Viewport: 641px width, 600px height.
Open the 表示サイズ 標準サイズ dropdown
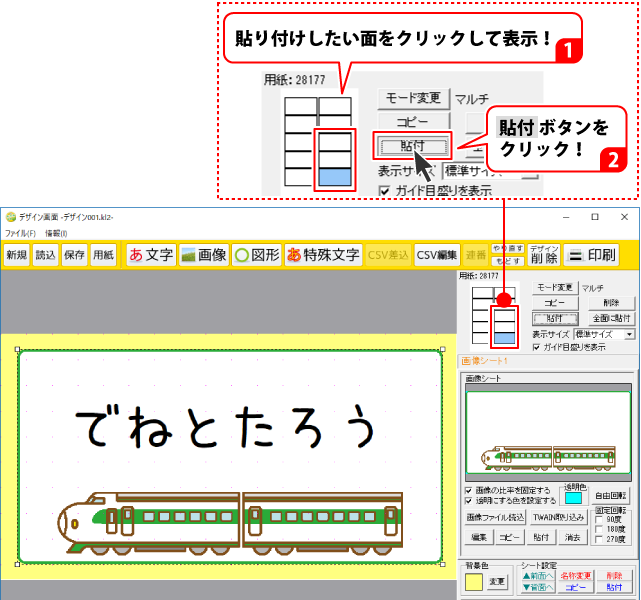pyautogui.click(x=605, y=334)
